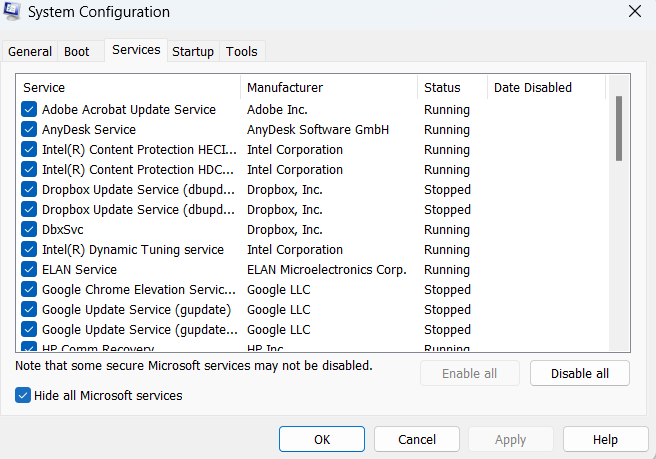
Task: Switch to the General tab
Action: coord(30,51)
